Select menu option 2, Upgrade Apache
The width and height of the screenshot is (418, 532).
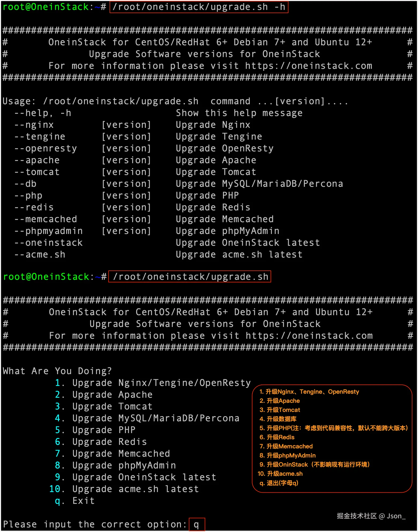[112, 395]
